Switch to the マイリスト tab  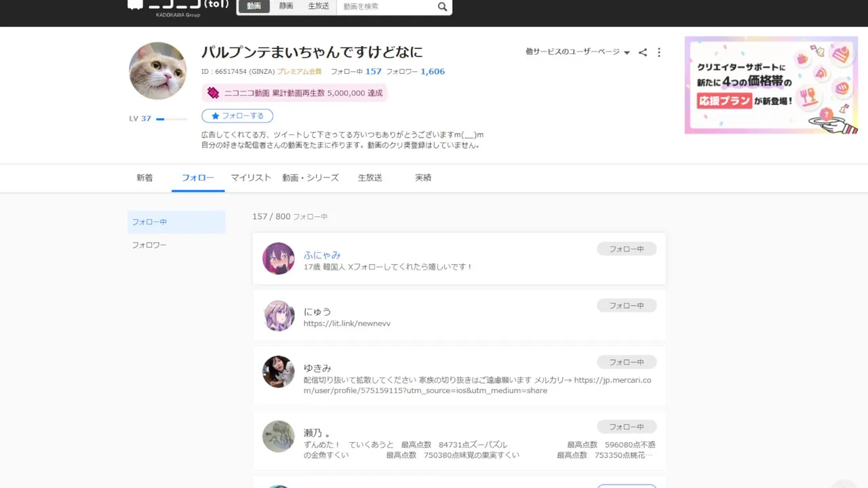tap(251, 178)
